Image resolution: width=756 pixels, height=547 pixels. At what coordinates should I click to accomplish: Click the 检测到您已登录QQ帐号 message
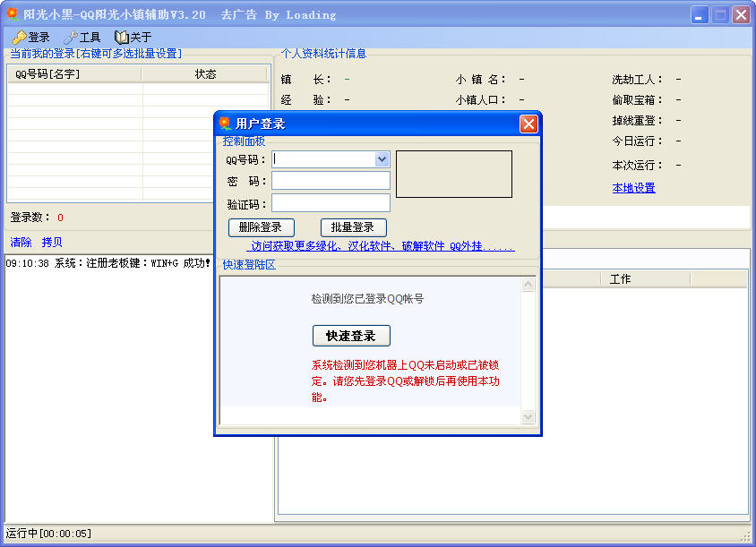(367, 299)
